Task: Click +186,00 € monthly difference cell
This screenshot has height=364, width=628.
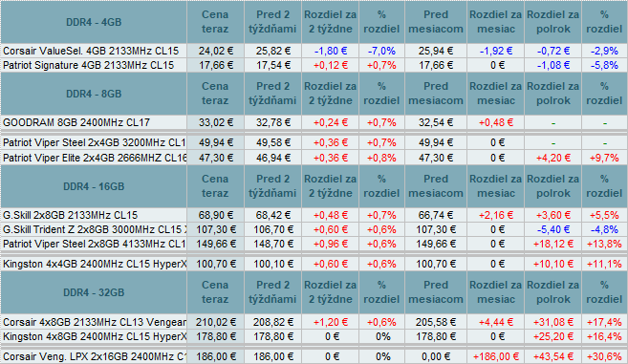Action: point(496,356)
